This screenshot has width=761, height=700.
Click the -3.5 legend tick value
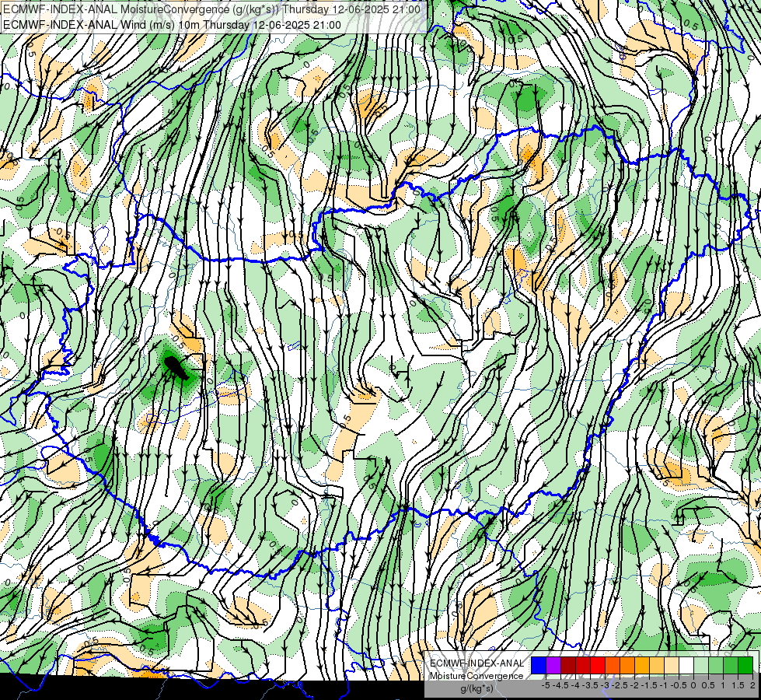(591, 685)
